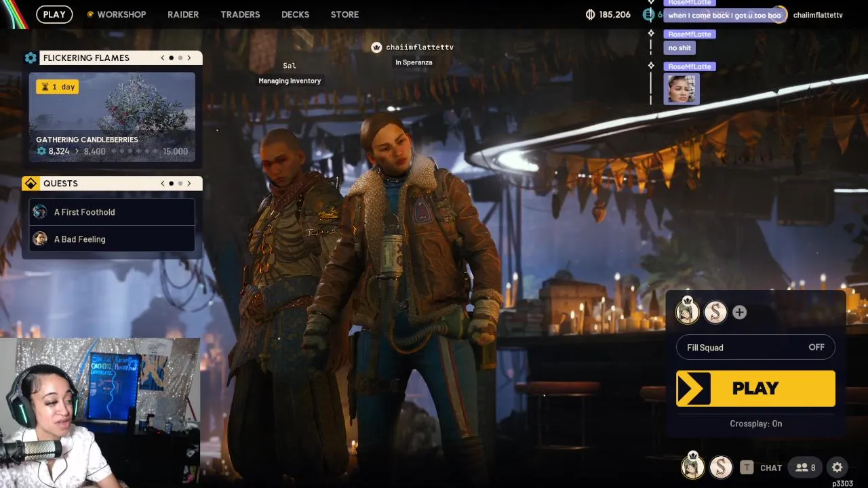Click the 'no shit' chat message
Screen dimensions: 868x488
pos(679,48)
